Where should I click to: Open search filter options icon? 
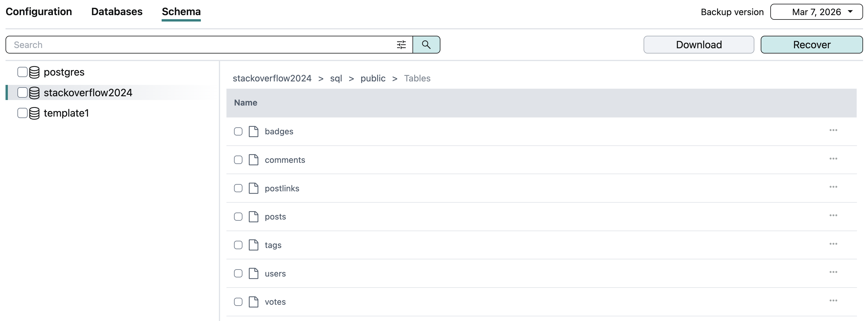point(401,44)
